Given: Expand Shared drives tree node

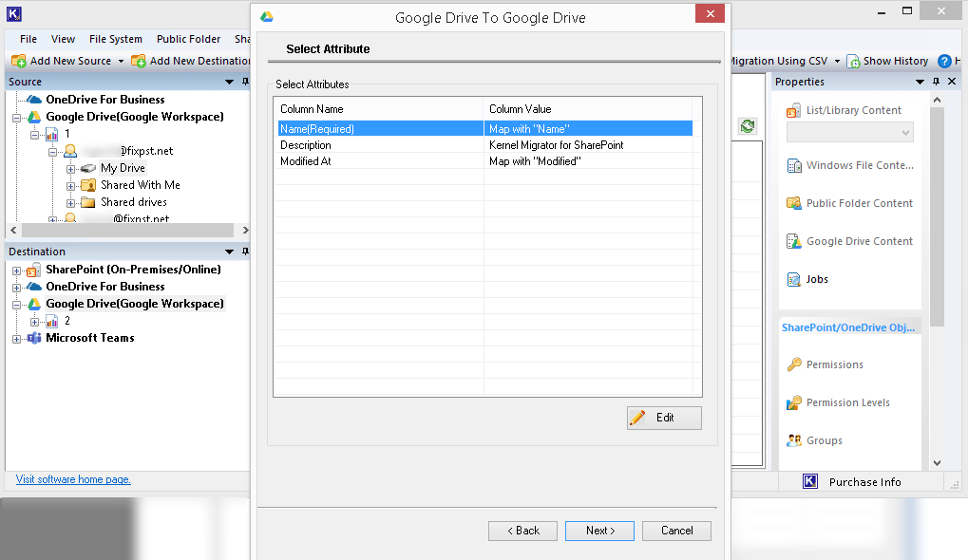Looking at the screenshot, I should click(70, 203).
